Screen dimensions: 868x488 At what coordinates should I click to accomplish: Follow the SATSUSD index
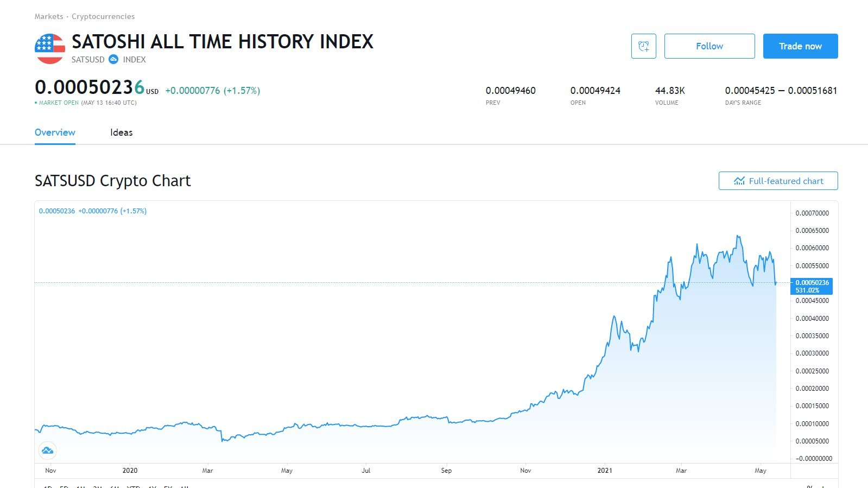(x=709, y=46)
